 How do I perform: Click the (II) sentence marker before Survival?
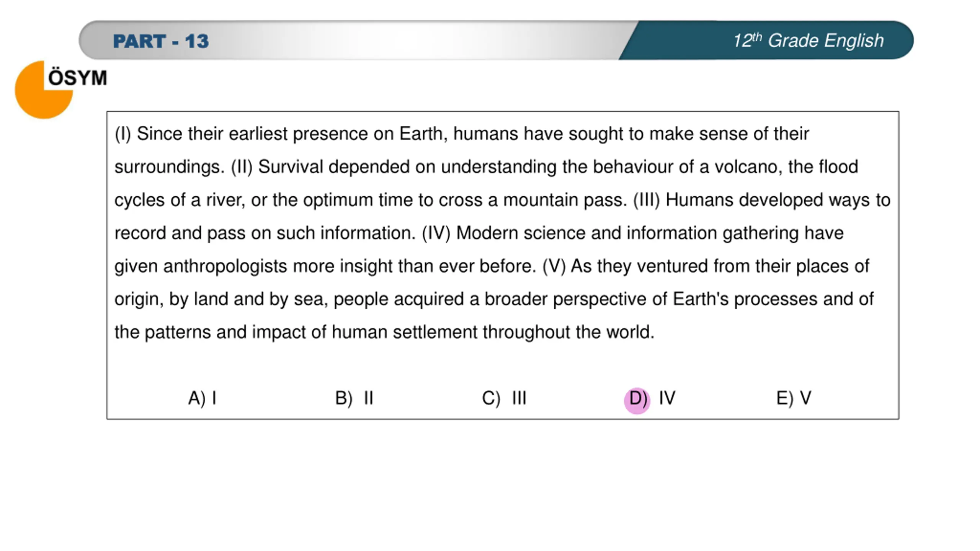coord(242,167)
